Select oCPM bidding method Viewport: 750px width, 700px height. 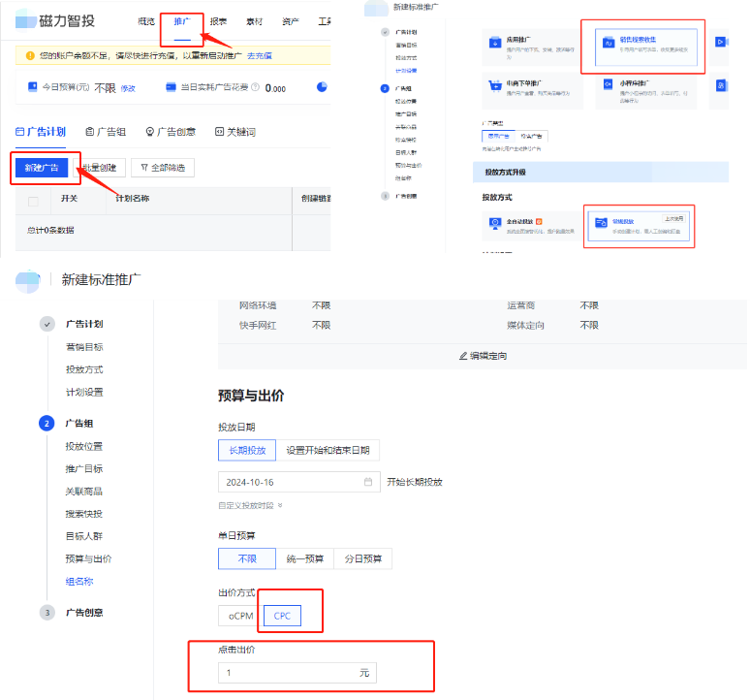coord(240,616)
